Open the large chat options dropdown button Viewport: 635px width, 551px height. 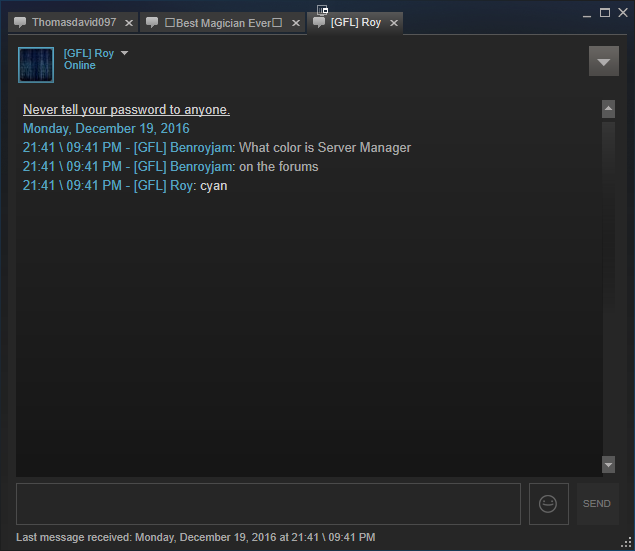coord(603,62)
